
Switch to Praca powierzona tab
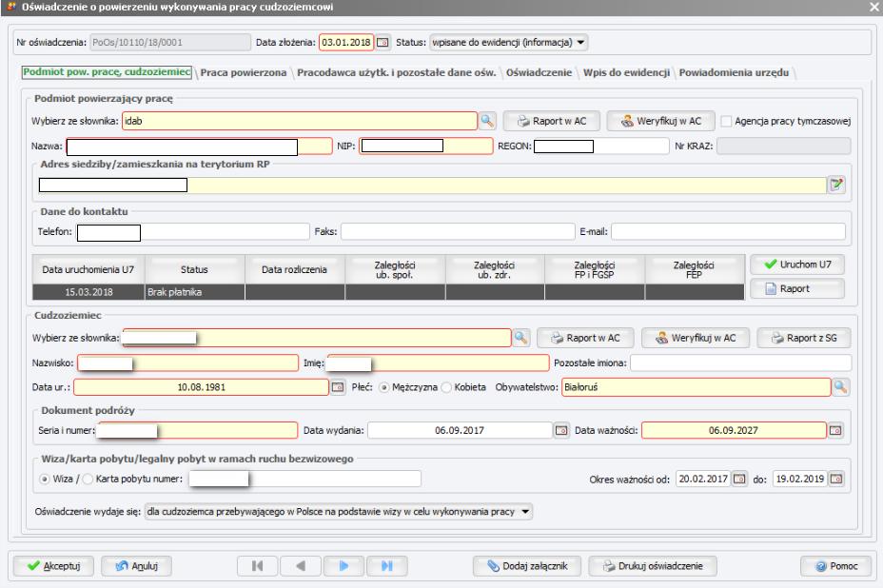click(x=244, y=72)
